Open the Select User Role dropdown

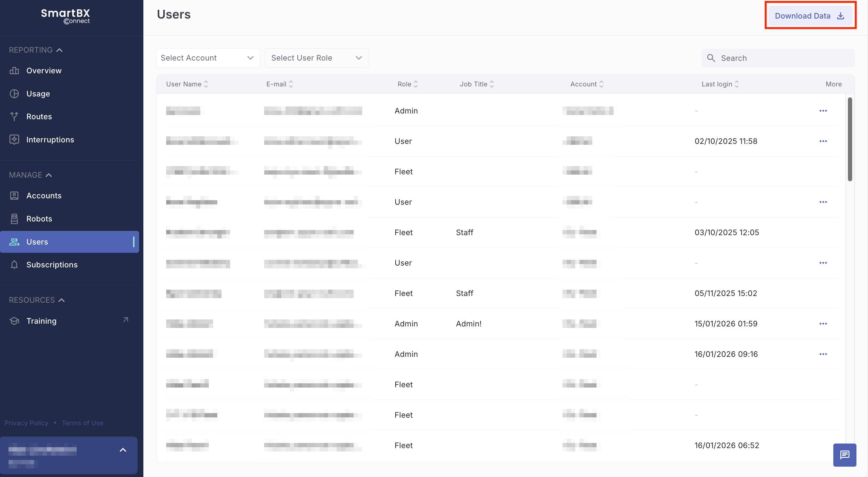tap(316, 58)
